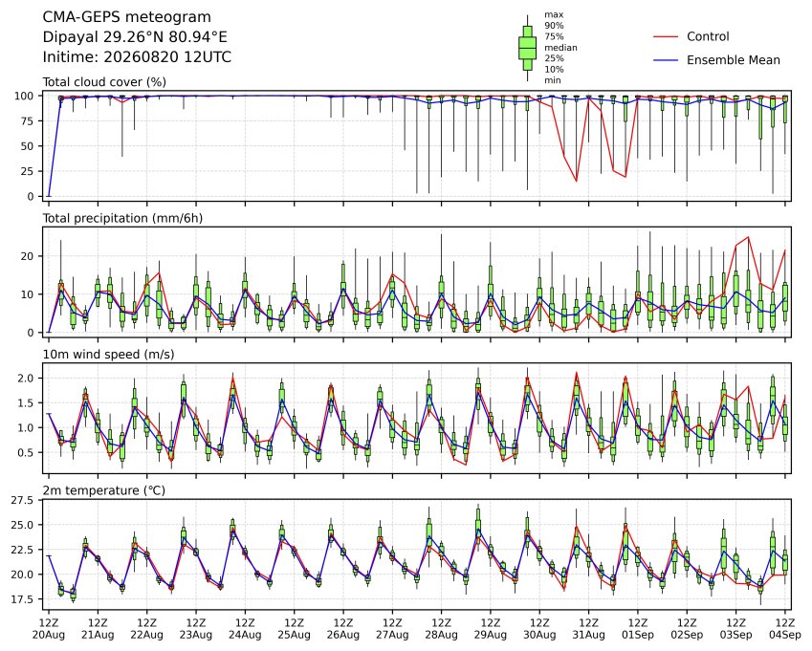
Task: Click the Dipayal location coordinates text
Action: click(x=135, y=37)
